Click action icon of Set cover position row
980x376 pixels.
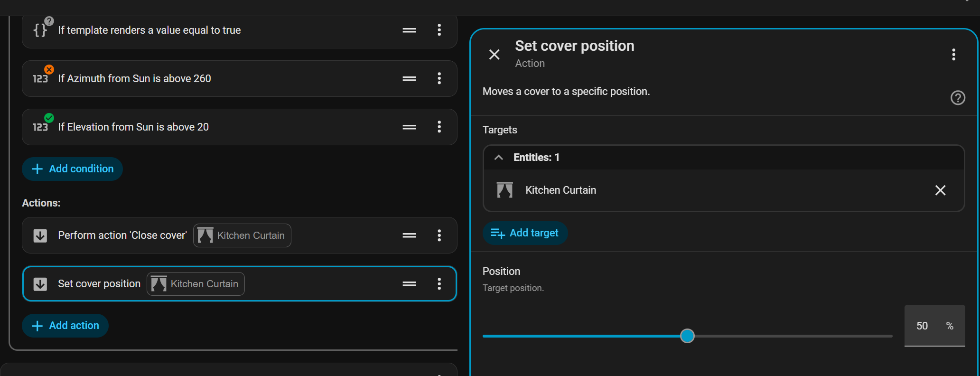click(x=40, y=284)
